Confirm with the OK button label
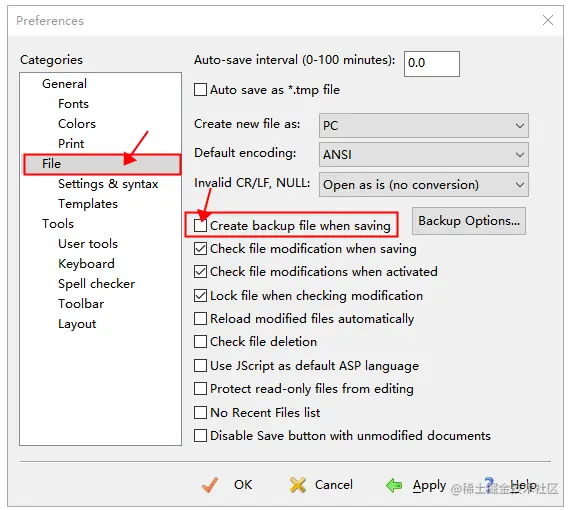The width and height of the screenshot is (573, 510). [x=243, y=485]
